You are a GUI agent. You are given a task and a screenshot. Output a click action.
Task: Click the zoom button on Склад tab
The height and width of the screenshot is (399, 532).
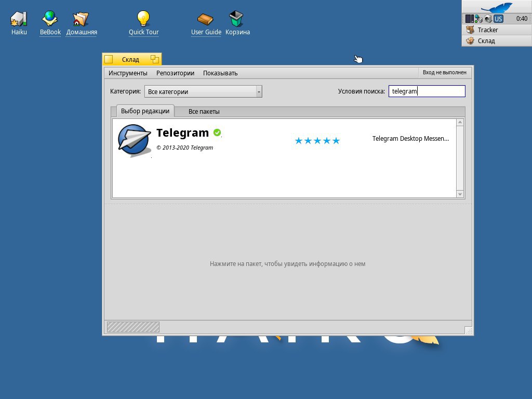coord(155,59)
